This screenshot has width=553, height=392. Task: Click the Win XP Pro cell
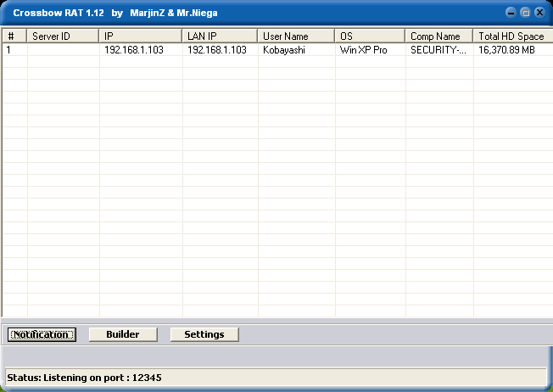pos(364,50)
